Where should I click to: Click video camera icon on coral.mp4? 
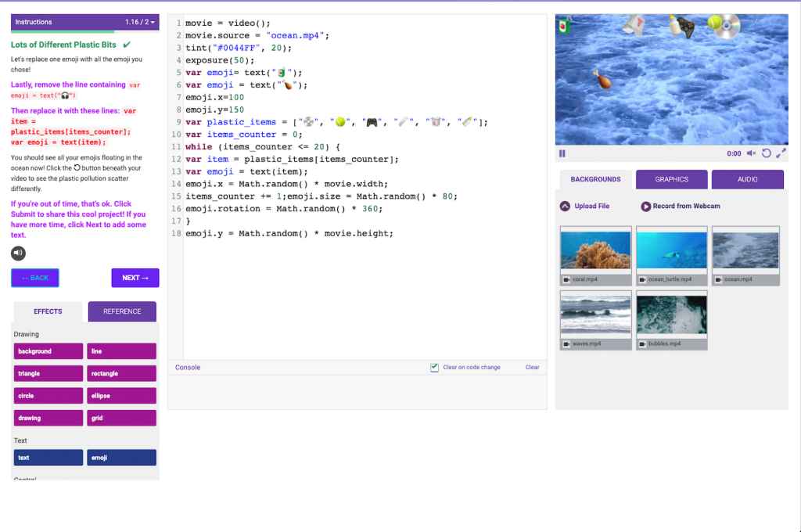pos(566,279)
